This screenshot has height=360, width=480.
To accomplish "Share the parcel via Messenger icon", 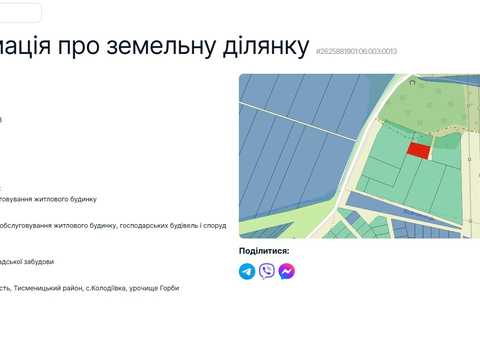I will [287, 271].
